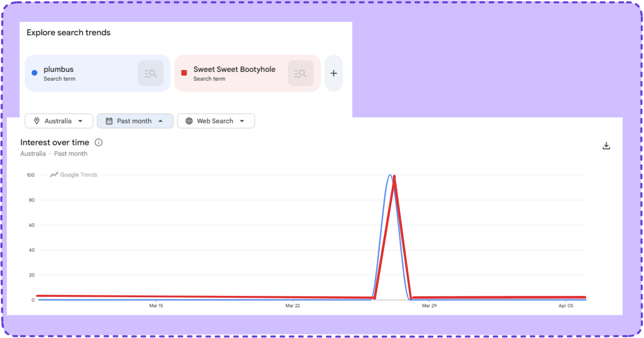
Task: Click the Explore search trends heading
Action: [69, 32]
